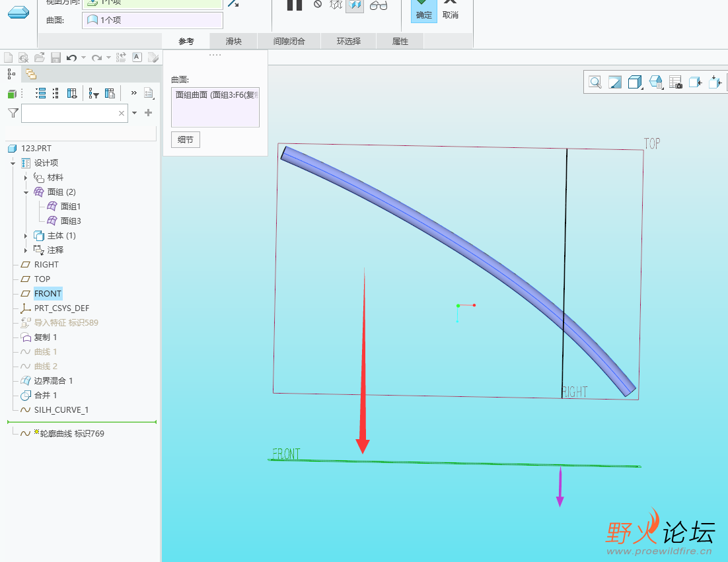Switch to the 间隙闭合 tab
The height and width of the screenshot is (562, 728).
pos(289,42)
